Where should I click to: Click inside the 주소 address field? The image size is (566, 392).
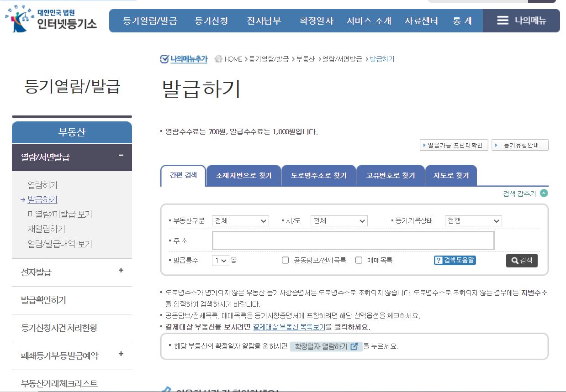(x=353, y=240)
